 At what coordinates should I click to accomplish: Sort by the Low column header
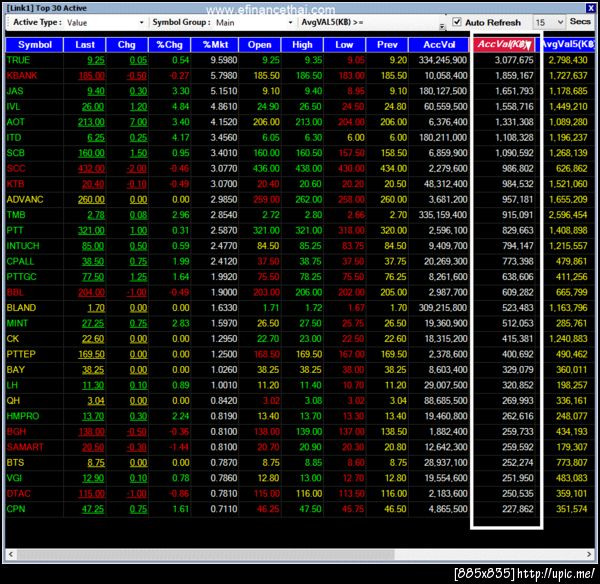click(x=344, y=45)
